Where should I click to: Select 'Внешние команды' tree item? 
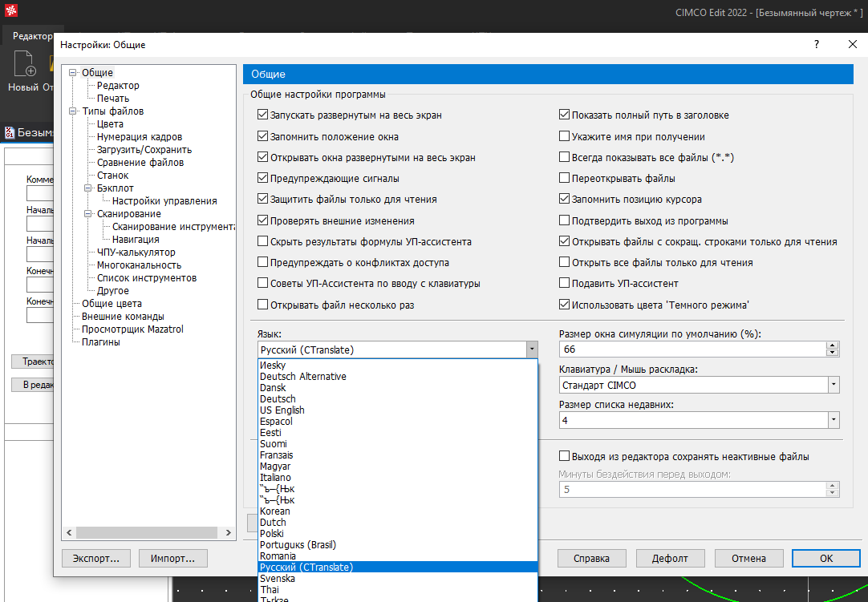click(x=123, y=316)
